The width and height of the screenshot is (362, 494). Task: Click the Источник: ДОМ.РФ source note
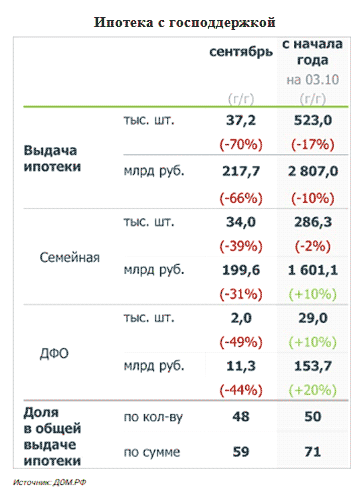click(50, 482)
